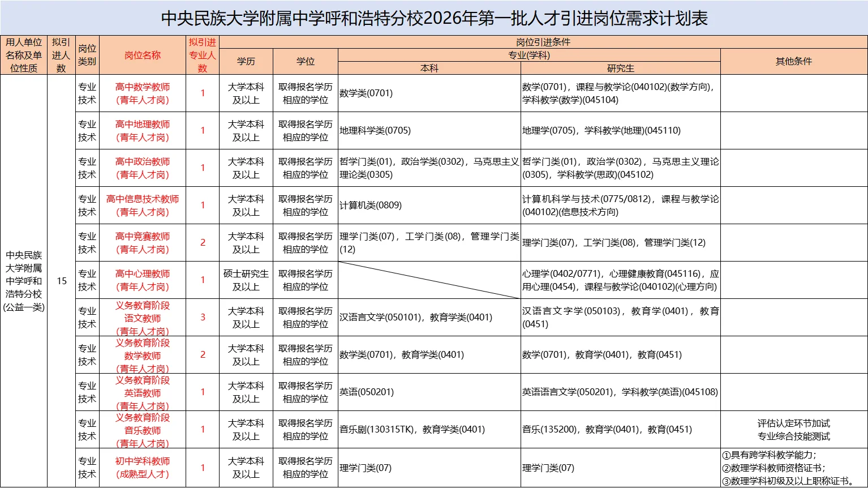This screenshot has height=488, width=868.
Task: Click the other-conditions cell starting '①具有跨学科教学能力'
Action: tap(794, 468)
